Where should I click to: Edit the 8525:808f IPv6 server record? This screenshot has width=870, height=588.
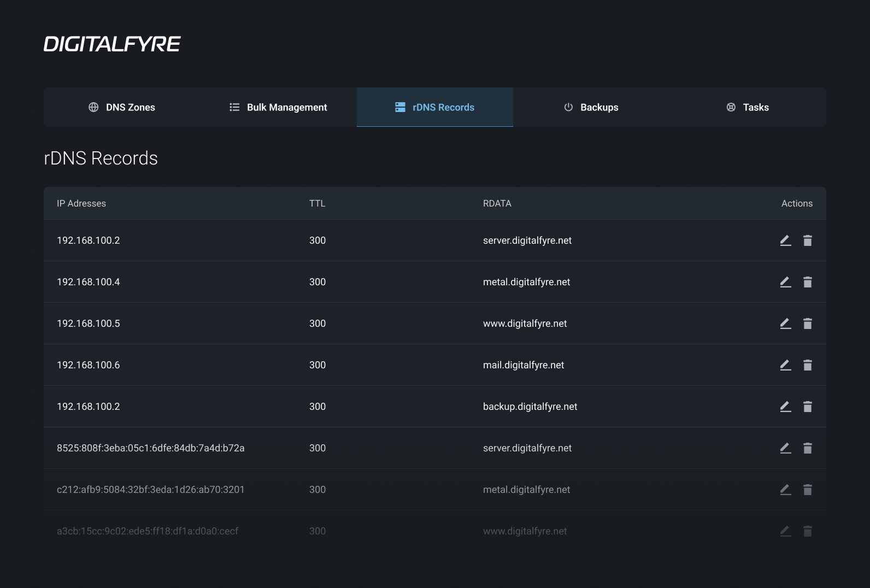(x=785, y=448)
